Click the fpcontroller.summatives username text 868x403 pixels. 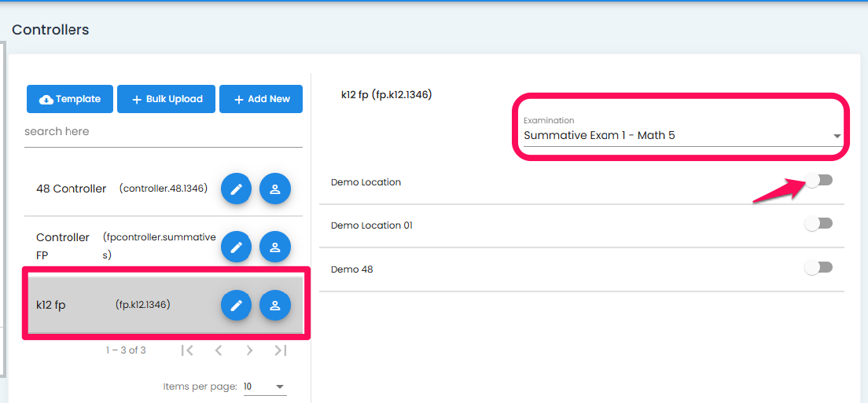(x=160, y=247)
